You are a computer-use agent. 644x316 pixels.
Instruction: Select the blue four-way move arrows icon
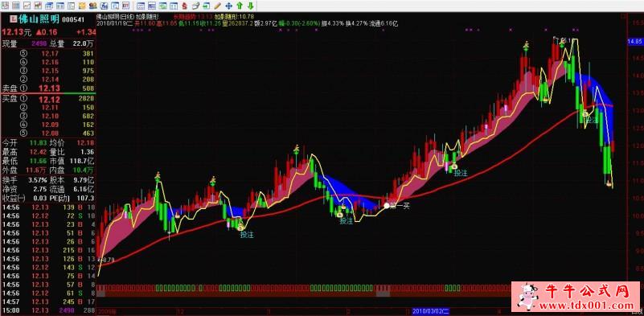229,6
